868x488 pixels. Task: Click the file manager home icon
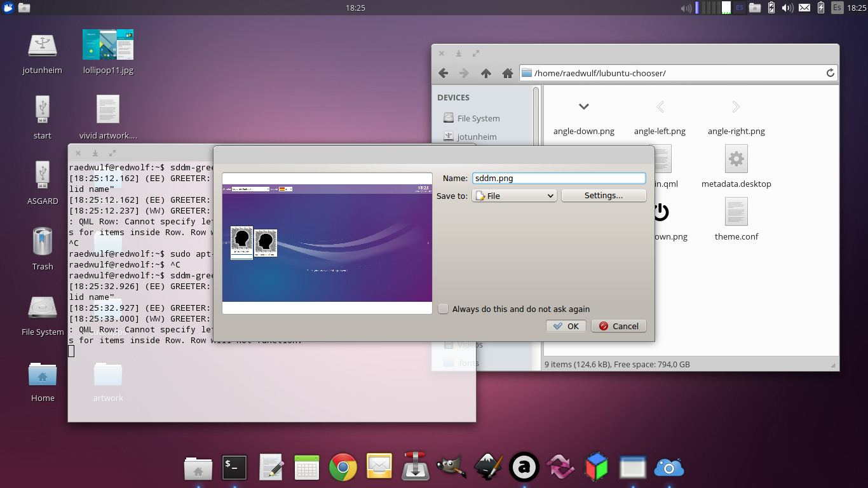point(507,73)
